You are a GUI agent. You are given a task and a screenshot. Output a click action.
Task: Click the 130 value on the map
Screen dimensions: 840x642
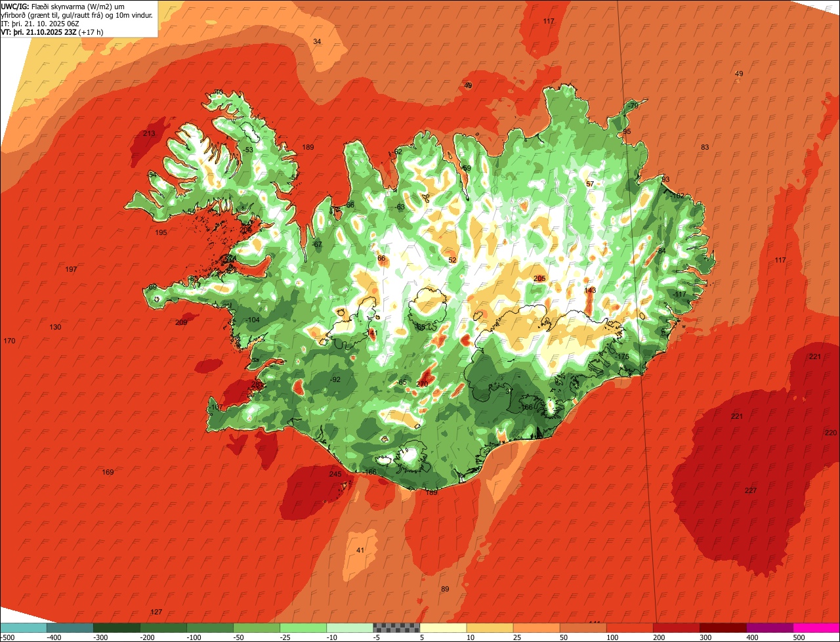55,327
